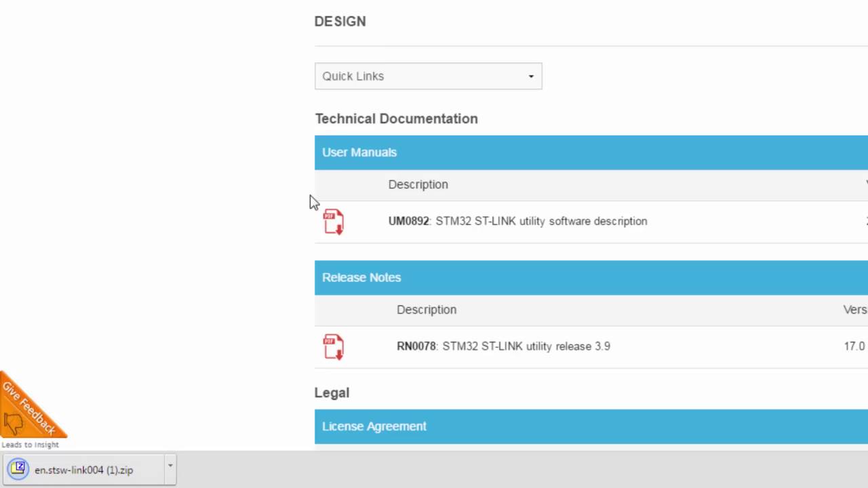Click the Description column header under Release Notes

pos(427,309)
